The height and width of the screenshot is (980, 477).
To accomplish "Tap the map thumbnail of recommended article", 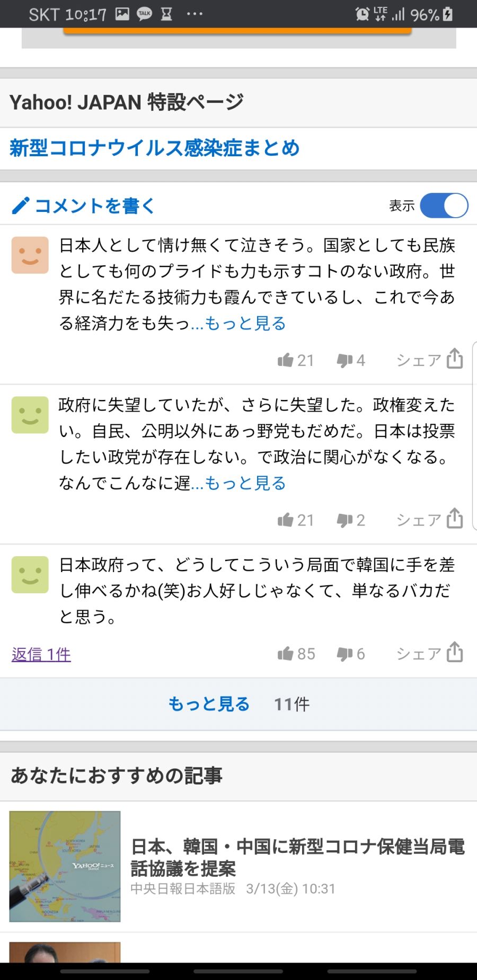I will [65, 866].
